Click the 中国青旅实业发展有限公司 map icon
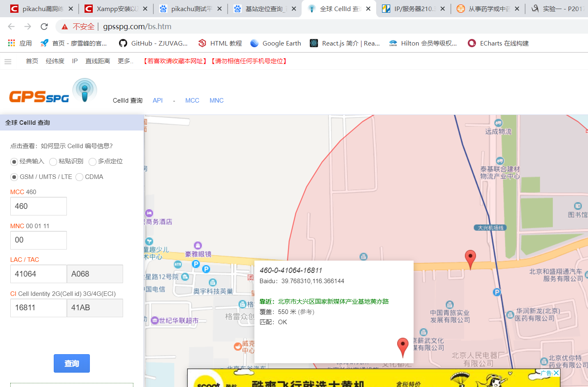This screenshot has height=387, width=588. (x=450, y=305)
